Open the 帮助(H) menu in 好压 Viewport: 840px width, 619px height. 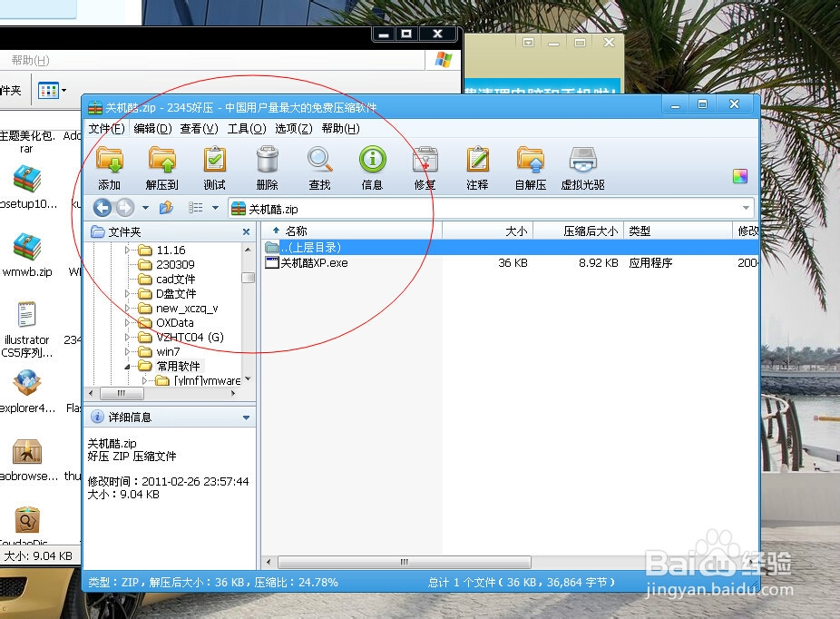(x=341, y=129)
